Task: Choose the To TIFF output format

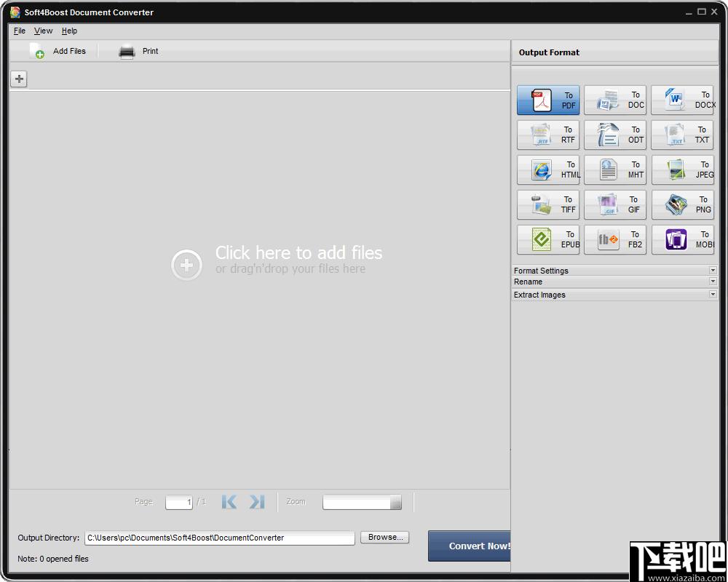Action: [x=548, y=204]
